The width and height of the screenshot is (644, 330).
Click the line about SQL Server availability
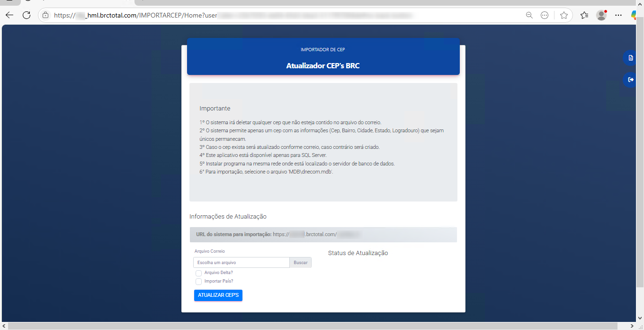click(263, 155)
